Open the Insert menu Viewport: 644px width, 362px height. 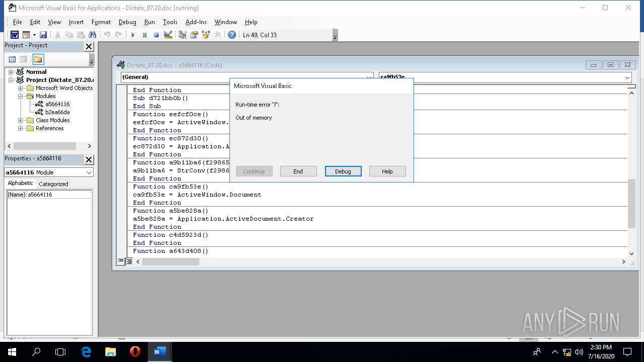point(76,22)
